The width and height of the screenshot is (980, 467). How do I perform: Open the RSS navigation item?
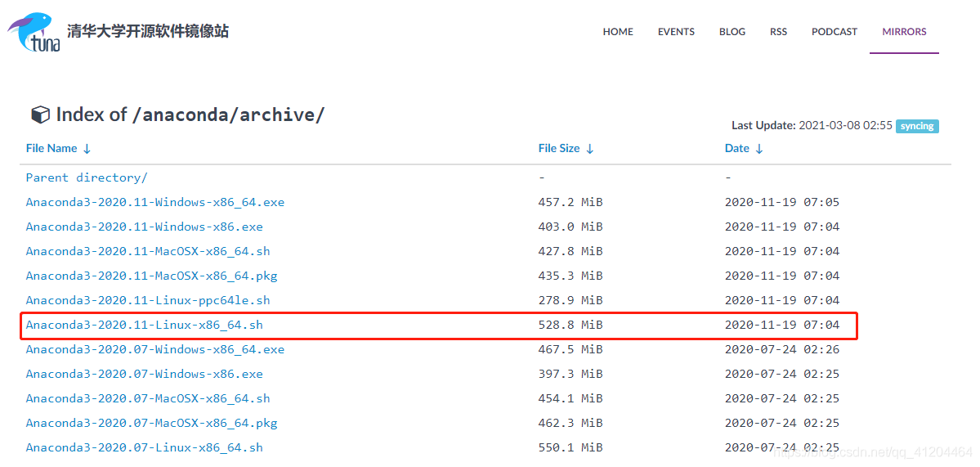(x=778, y=31)
